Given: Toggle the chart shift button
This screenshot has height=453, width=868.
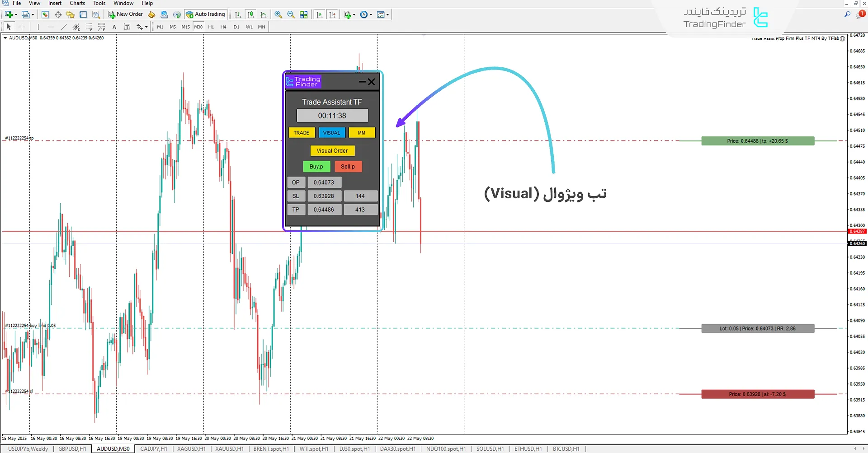Looking at the screenshot, I should (332, 14).
